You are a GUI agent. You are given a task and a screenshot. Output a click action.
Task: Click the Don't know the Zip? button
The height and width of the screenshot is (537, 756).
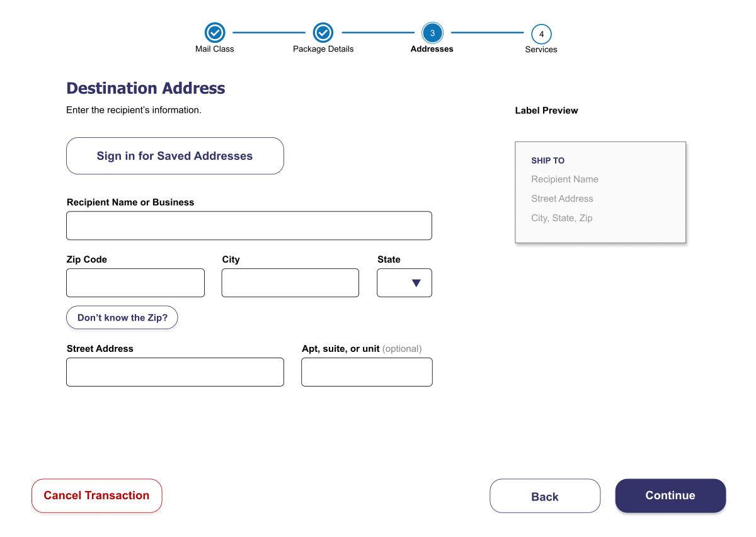coord(122,317)
